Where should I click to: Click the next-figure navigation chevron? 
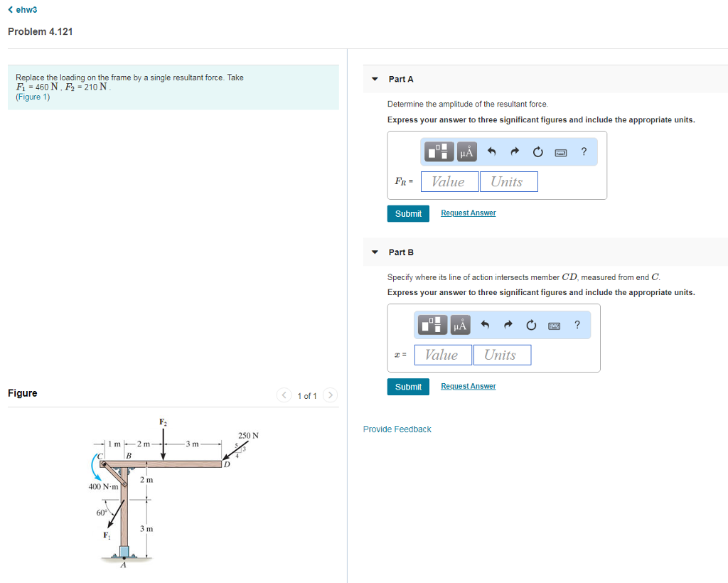click(329, 395)
